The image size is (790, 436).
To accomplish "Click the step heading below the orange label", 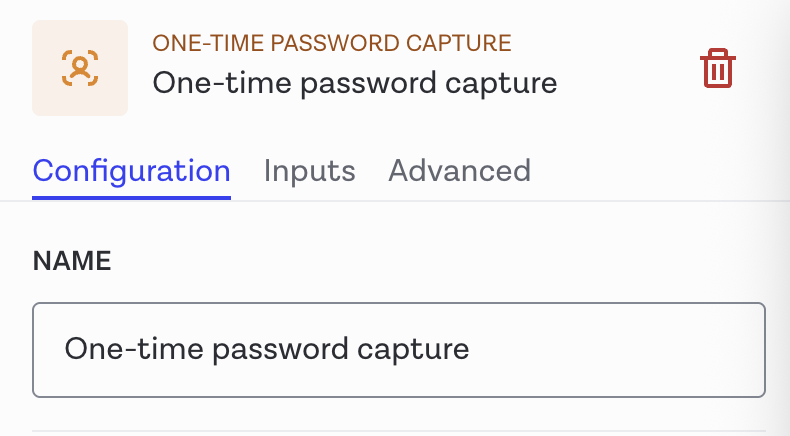I will click(x=354, y=83).
